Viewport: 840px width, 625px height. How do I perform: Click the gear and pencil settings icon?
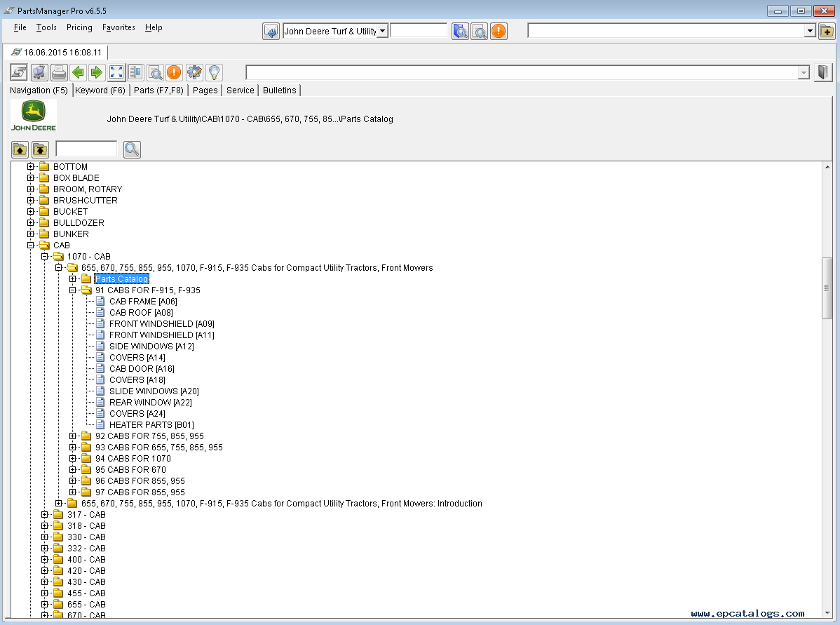tap(194, 72)
